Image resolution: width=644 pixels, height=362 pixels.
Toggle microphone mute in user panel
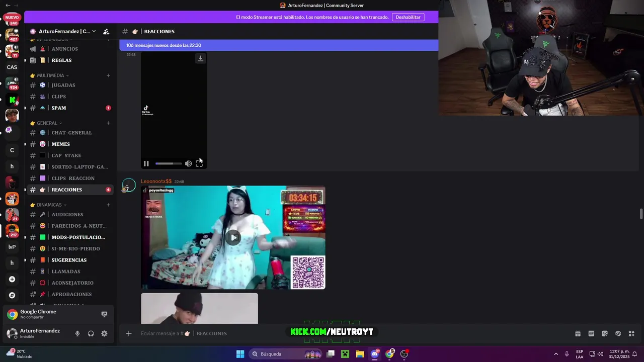[x=77, y=333]
